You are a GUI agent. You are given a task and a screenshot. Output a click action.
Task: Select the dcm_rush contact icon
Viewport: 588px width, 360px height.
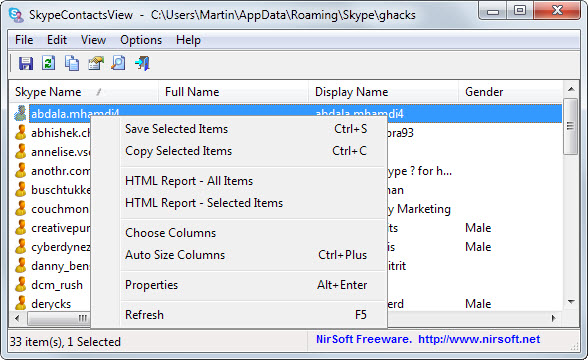[x=21, y=285]
